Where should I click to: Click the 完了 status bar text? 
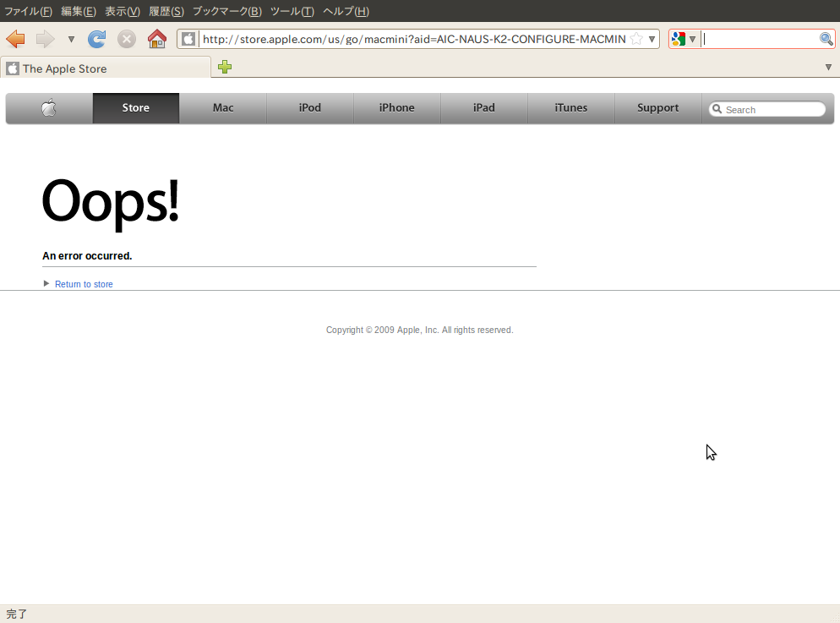17,614
